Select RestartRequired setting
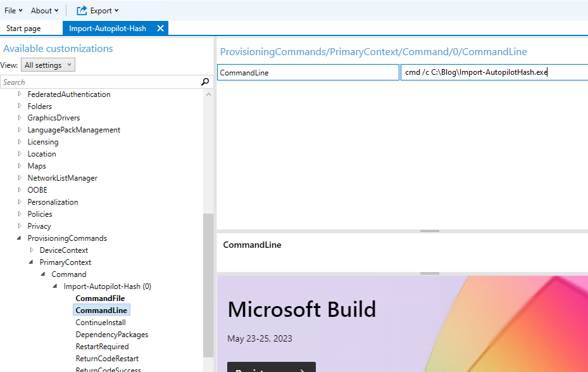Image resolution: width=588 pixels, height=372 pixels. click(102, 347)
